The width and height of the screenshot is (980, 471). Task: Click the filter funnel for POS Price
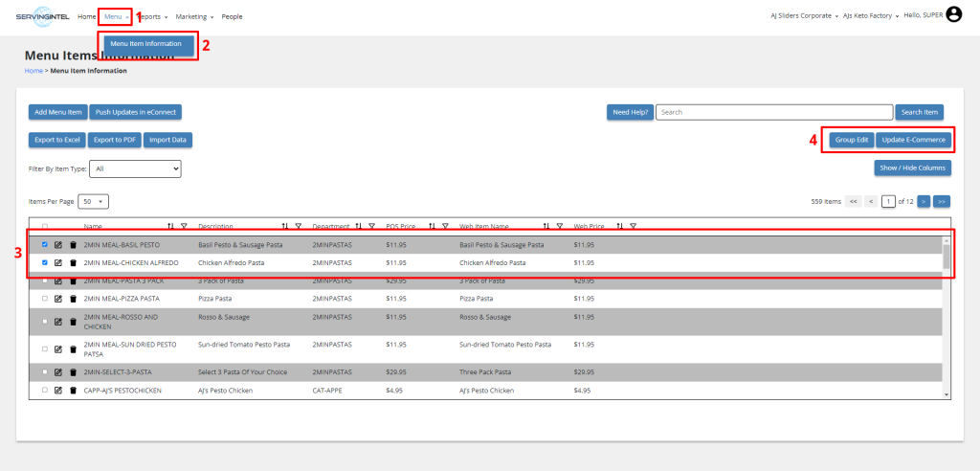coord(445,226)
